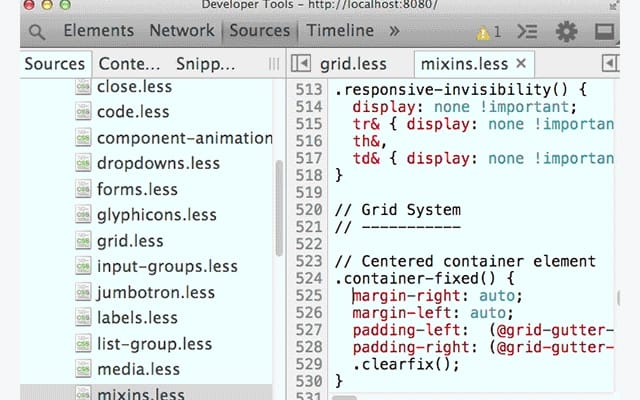This screenshot has width=640, height=400.
Task: Click the component-animations file icon
Action: [x=83, y=138]
